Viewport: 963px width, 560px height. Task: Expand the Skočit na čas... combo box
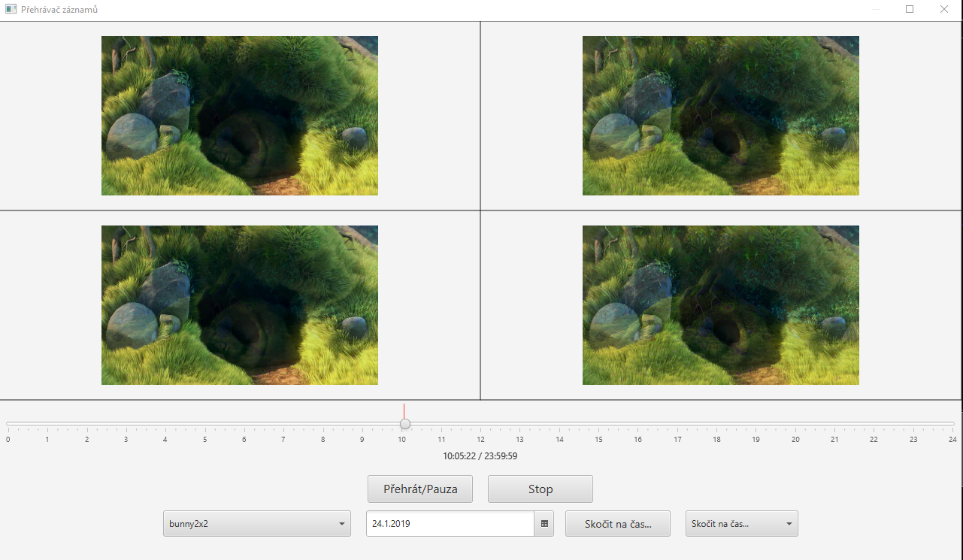pos(741,524)
